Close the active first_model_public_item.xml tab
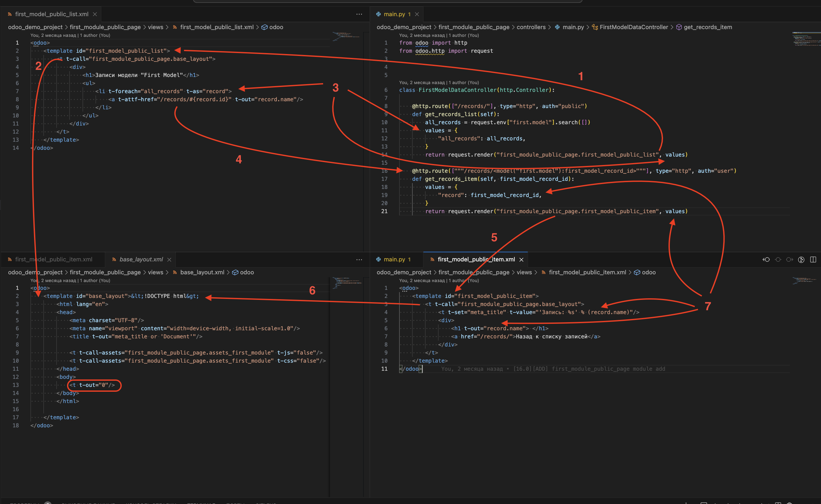Screen dimensions: 821x504 pyautogui.click(x=521, y=259)
